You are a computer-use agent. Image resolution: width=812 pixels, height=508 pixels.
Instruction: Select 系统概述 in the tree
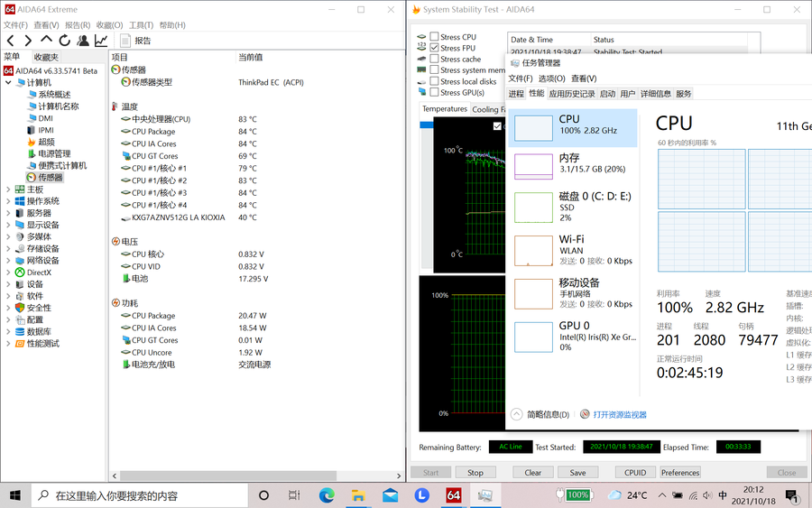coord(54,94)
